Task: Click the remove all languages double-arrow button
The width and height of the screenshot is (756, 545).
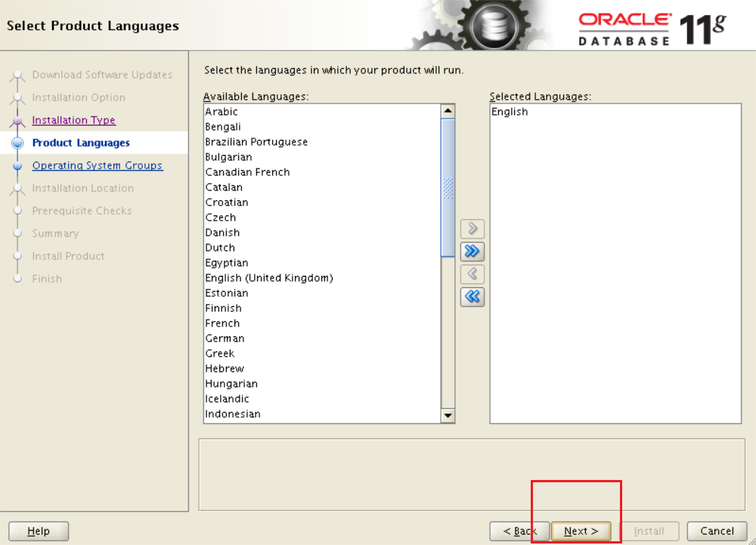Action: (x=472, y=296)
